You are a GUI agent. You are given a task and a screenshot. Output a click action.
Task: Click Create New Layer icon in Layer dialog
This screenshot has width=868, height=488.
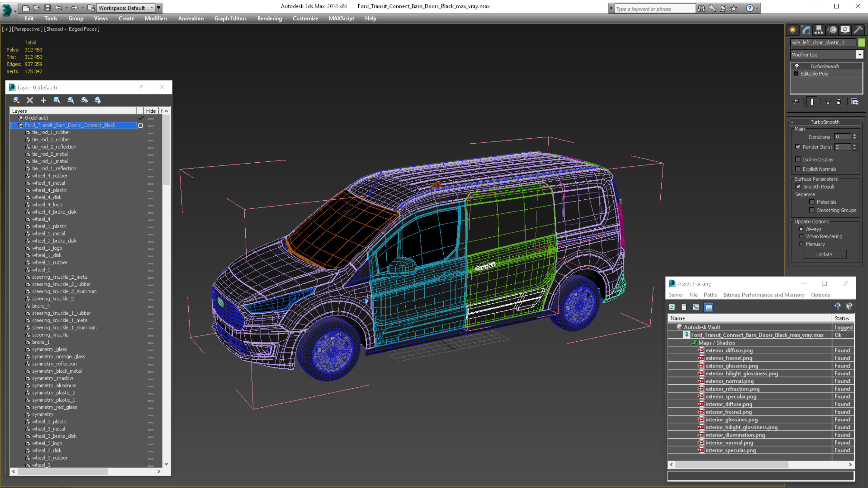[16, 100]
